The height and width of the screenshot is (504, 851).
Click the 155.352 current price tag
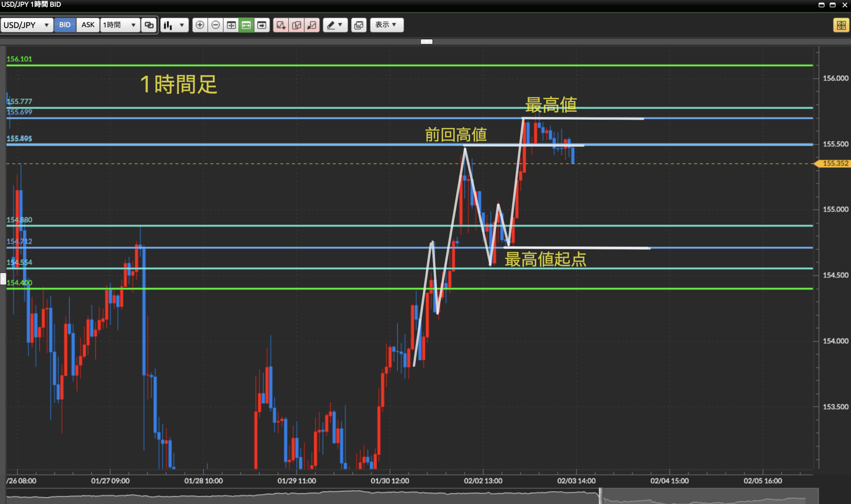(835, 163)
